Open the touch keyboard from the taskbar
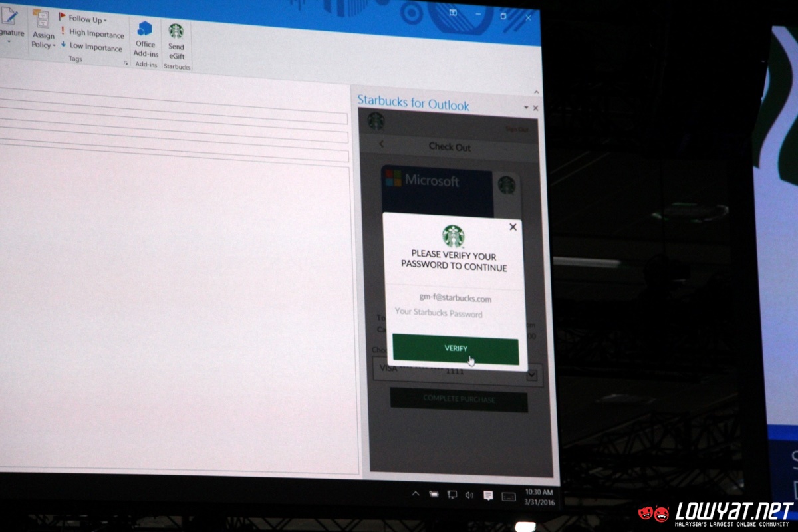Viewport: 798px width, 532px height. 508,496
